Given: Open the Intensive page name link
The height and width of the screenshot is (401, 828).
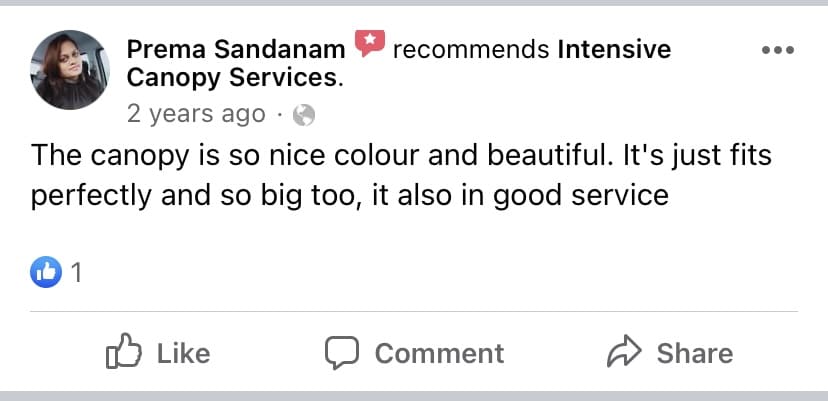Looking at the screenshot, I should pyautogui.click(x=614, y=48).
